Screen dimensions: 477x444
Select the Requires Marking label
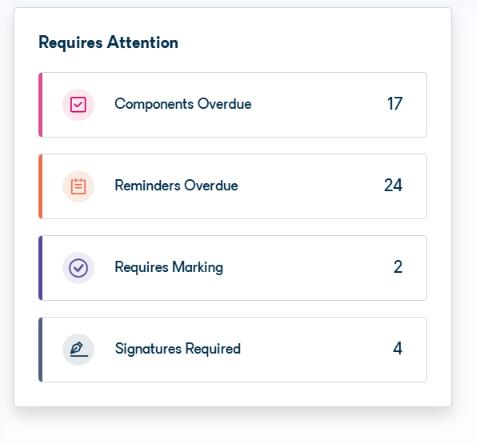[169, 267]
